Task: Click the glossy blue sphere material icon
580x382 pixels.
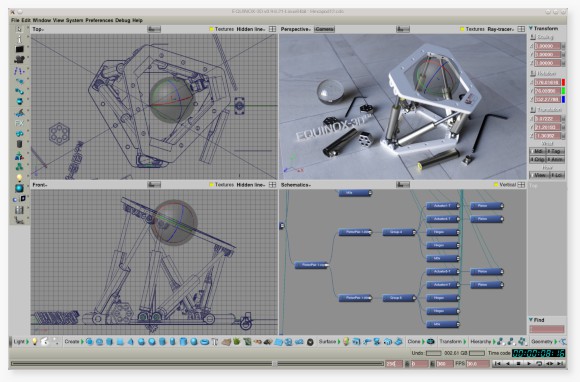Action: (19, 188)
